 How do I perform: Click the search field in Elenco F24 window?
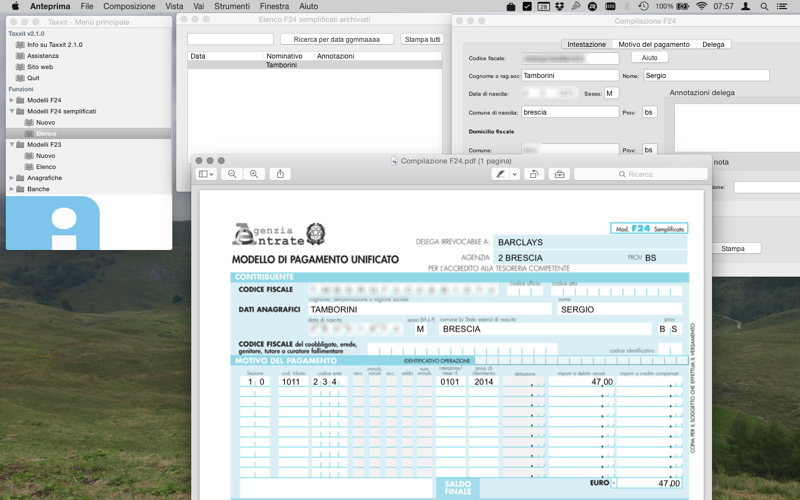(231, 39)
